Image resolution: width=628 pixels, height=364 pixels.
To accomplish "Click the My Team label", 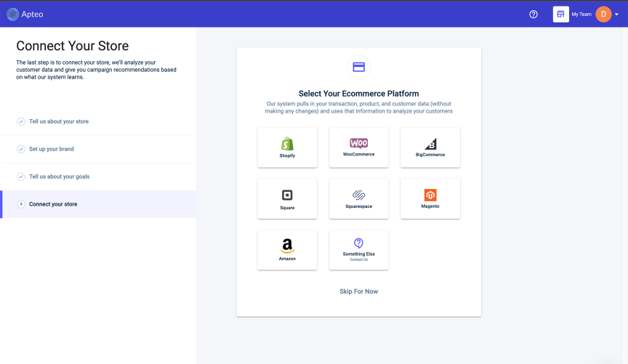I will click(x=581, y=15).
